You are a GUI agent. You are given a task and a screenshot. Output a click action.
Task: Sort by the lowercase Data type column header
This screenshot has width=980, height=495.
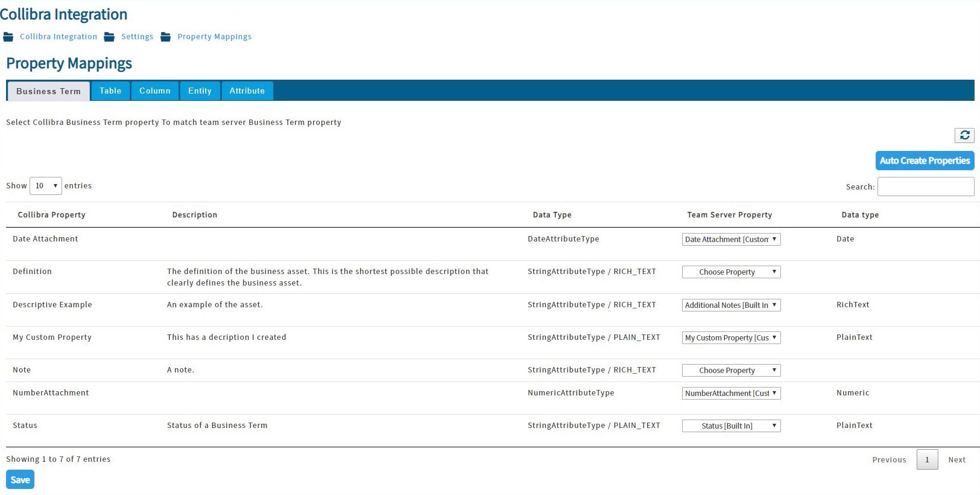(861, 215)
